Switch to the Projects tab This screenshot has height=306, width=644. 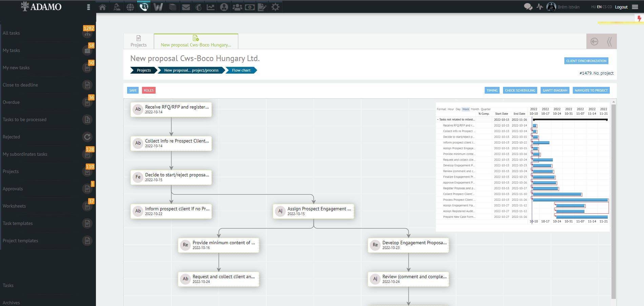tap(139, 41)
